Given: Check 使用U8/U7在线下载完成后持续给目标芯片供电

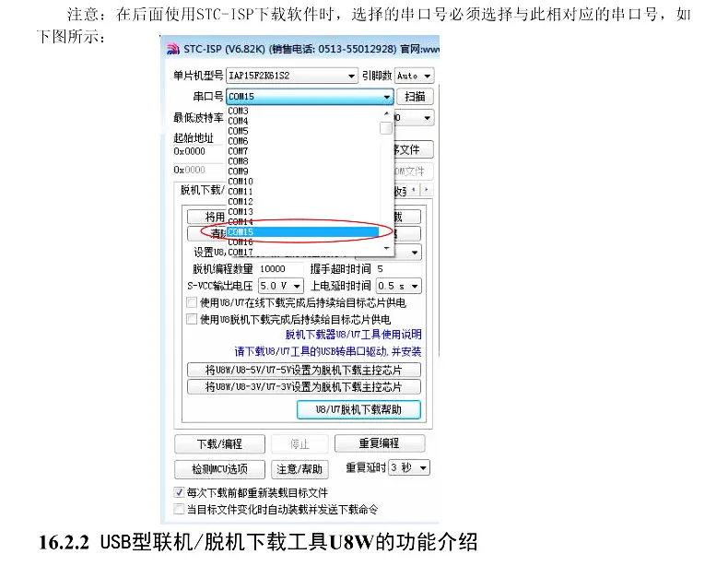Looking at the screenshot, I should [192, 302].
